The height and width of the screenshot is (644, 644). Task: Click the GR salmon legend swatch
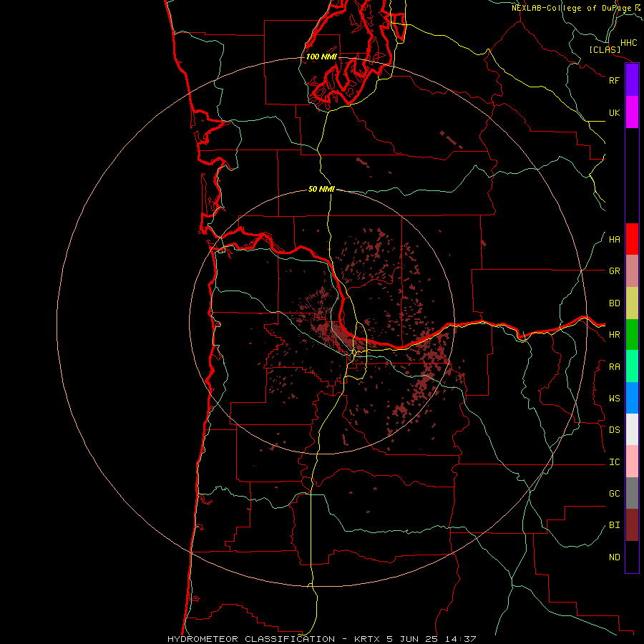tap(632, 271)
